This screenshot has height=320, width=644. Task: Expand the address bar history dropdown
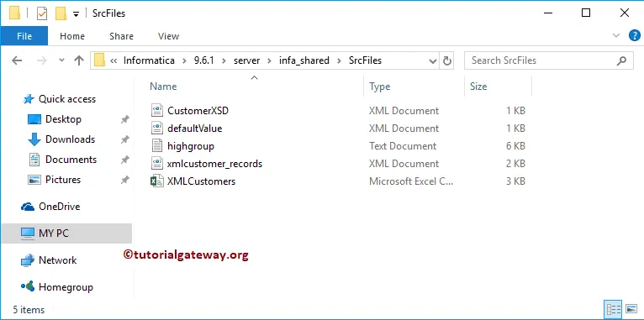coord(433,61)
